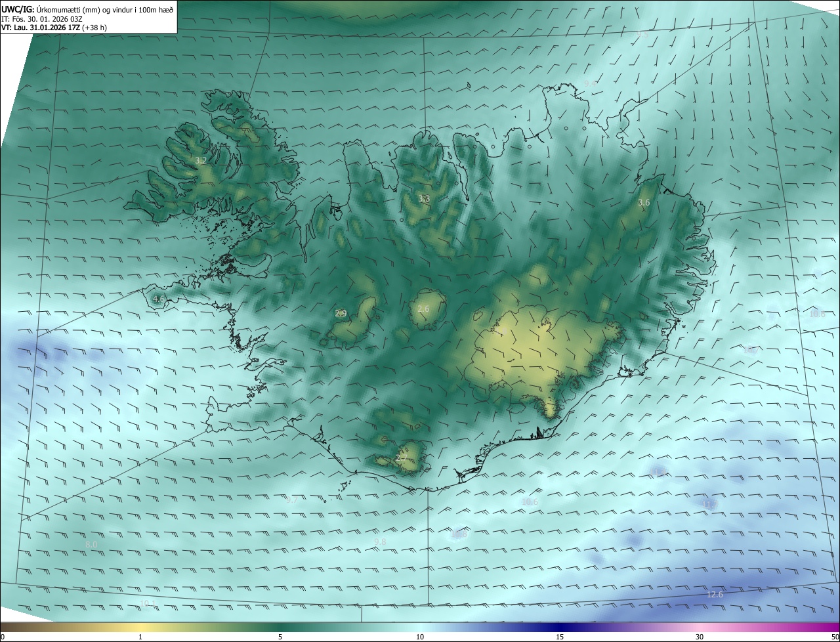The height and width of the screenshot is (642, 840).
Task: Click the 2.9 value label on the map
Action: tap(341, 314)
